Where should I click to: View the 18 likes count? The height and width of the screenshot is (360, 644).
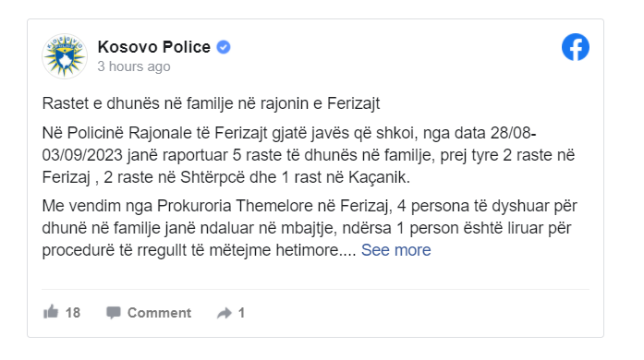tap(73, 313)
